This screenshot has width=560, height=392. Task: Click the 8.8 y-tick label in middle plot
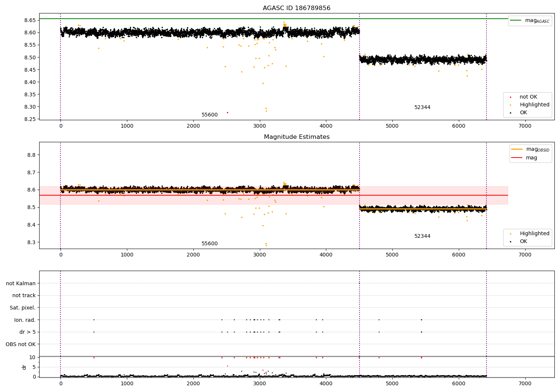32,155
